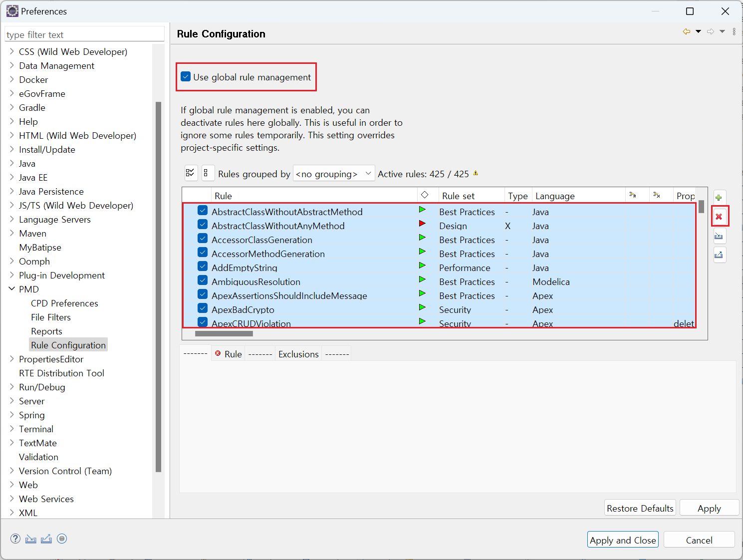This screenshot has width=743, height=560.
Task: Uncheck the AddEmptyString rule checkbox
Action: (x=203, y=266)
